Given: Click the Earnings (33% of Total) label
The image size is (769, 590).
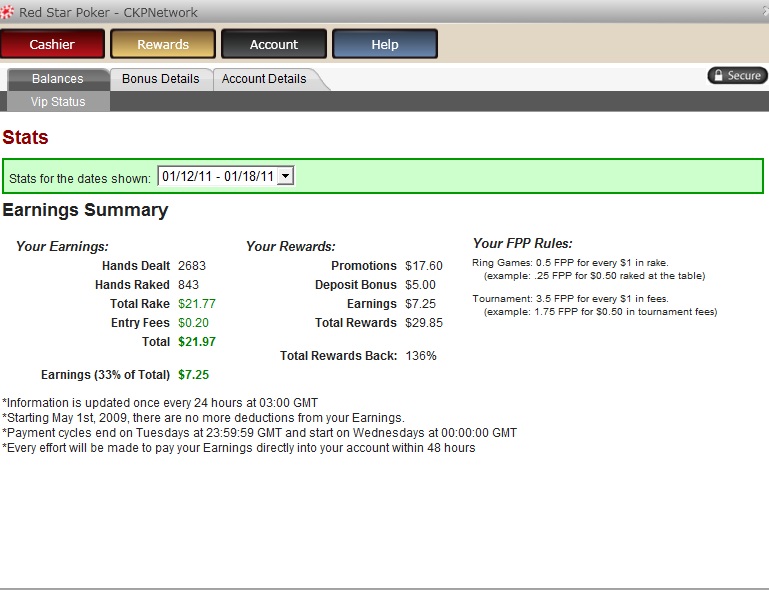Looking at the screenshot, I should pos(105,375).
